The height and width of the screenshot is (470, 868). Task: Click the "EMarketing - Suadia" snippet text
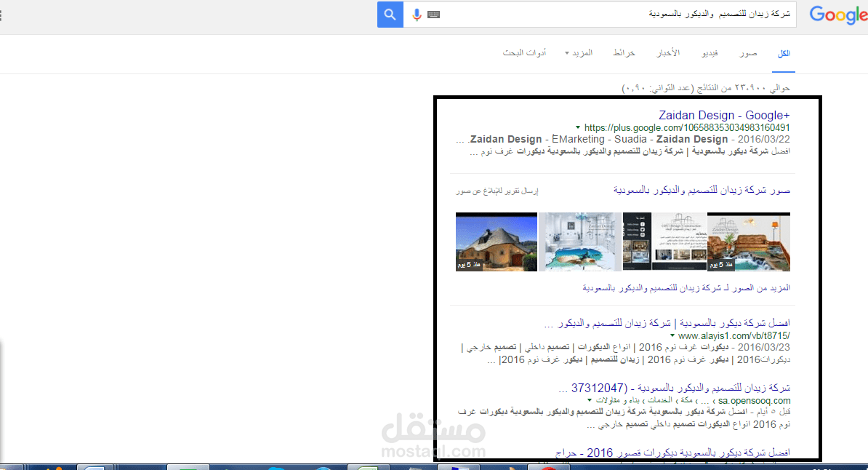point(599,139)
